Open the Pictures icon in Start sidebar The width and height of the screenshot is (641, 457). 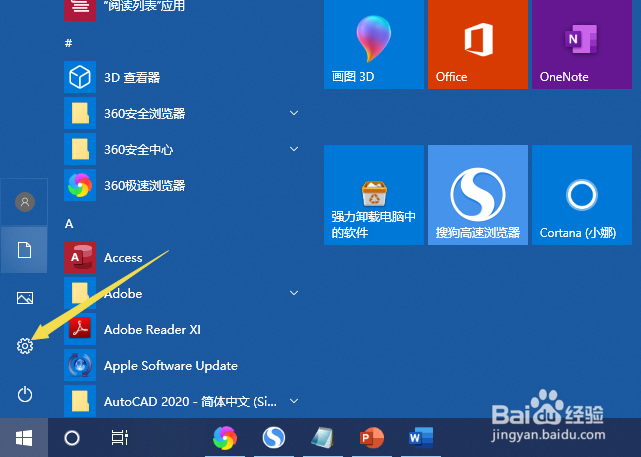(x=25, y=298)
